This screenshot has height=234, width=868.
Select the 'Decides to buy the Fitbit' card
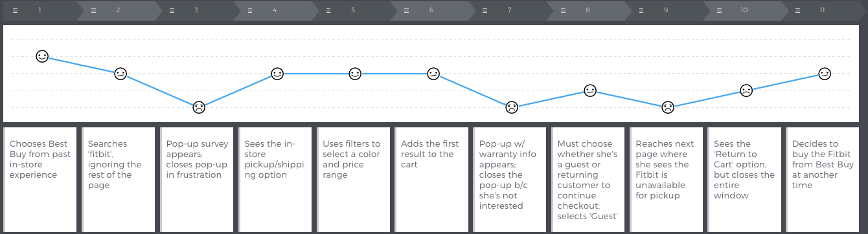pos(823,179)
